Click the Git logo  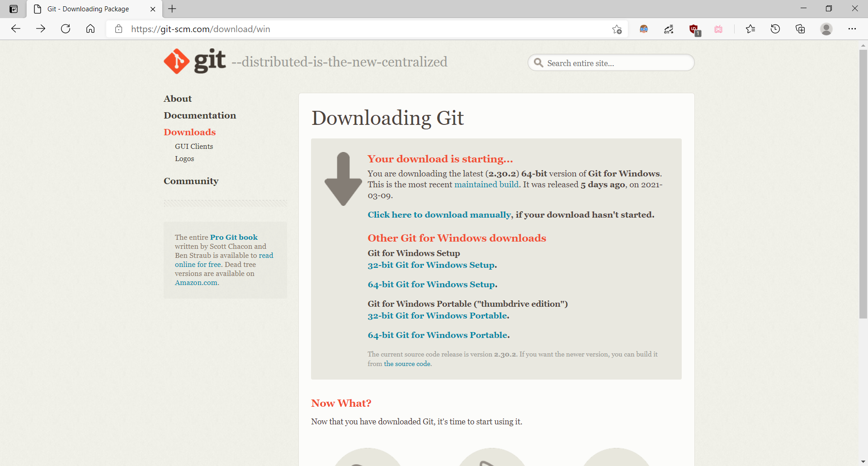point(176,61)
